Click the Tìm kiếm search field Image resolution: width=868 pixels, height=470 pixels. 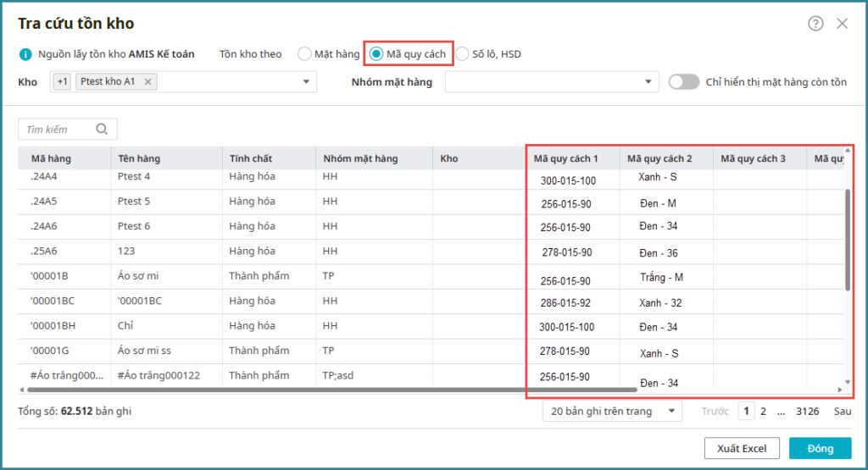58,130
